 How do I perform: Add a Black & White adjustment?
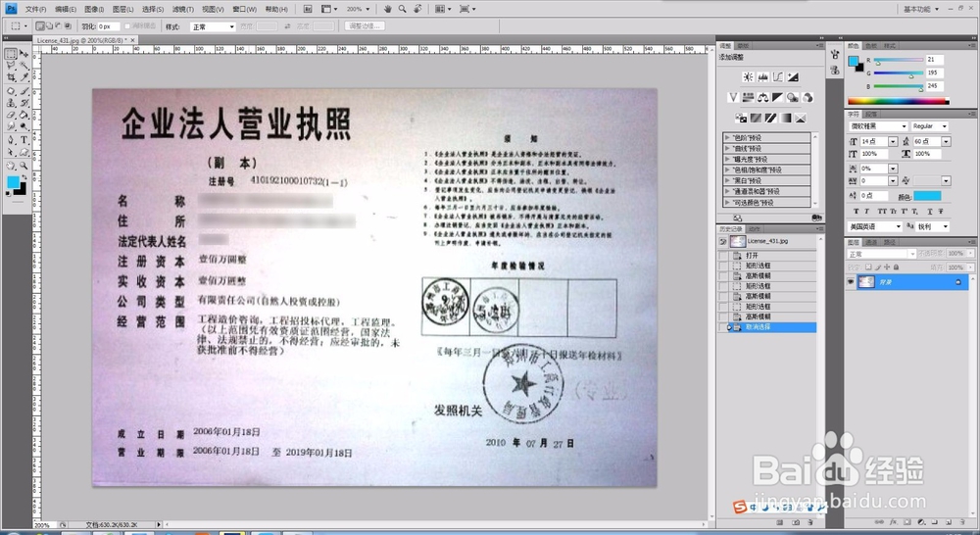(x=778, y=97)
